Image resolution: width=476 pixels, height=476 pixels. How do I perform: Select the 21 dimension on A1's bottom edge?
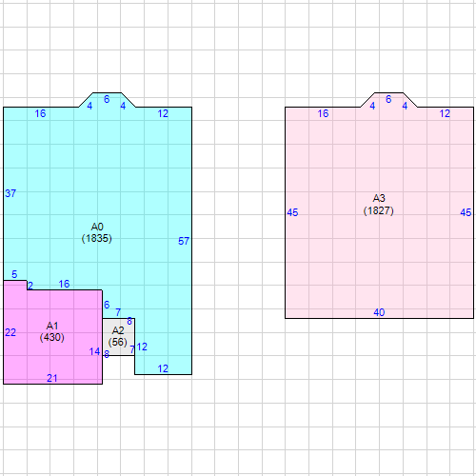(52, 378)
